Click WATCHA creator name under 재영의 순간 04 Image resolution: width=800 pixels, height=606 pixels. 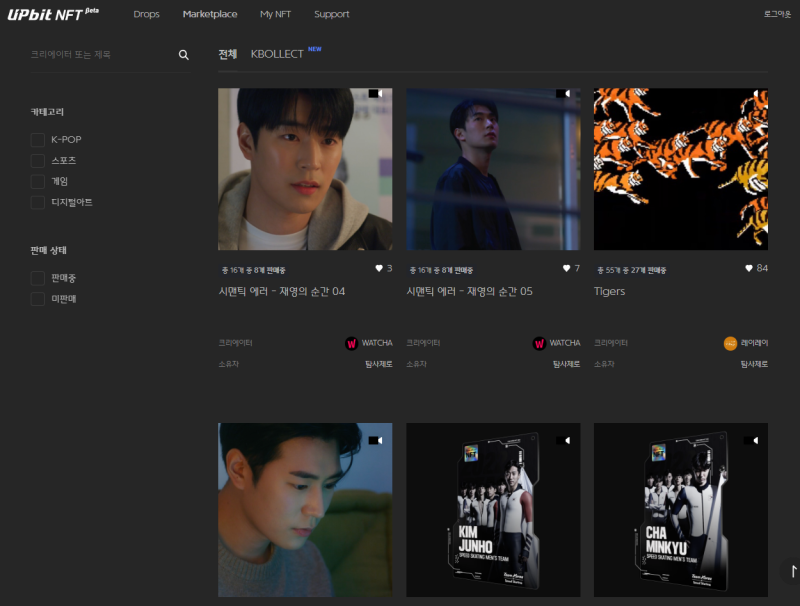377,343
